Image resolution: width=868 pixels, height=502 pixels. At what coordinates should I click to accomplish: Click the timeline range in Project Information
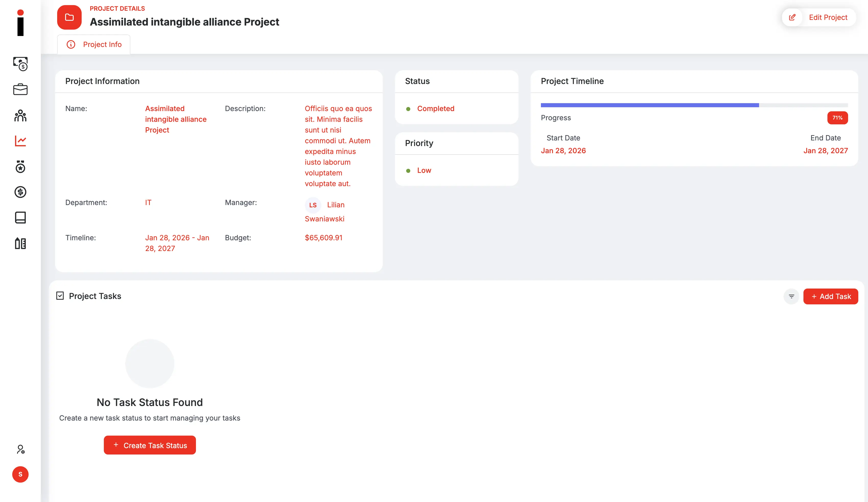(177, 243)
